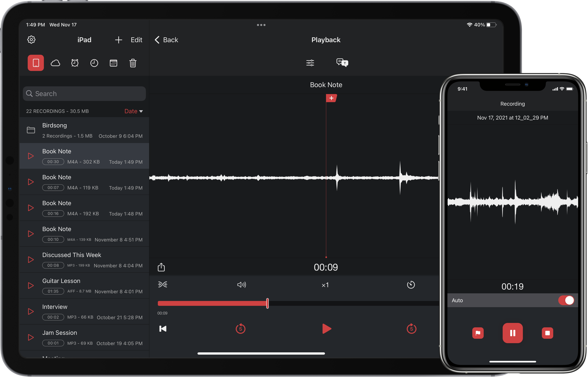Toggle the volume boost speaker icon

click(242, 285)
